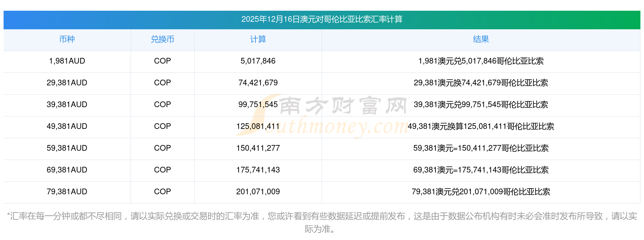Image resolution: width=644 pixels, height=240 pixels.
Task: Click the value 150,411,277
Action: pyautogui.click(x=258, y=148)
